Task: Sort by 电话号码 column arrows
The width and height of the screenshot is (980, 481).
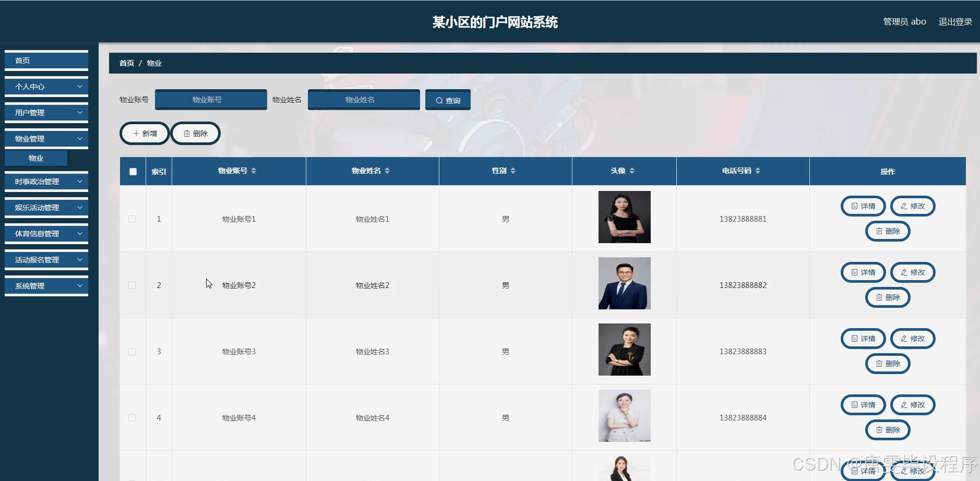Action: (758, 171)
